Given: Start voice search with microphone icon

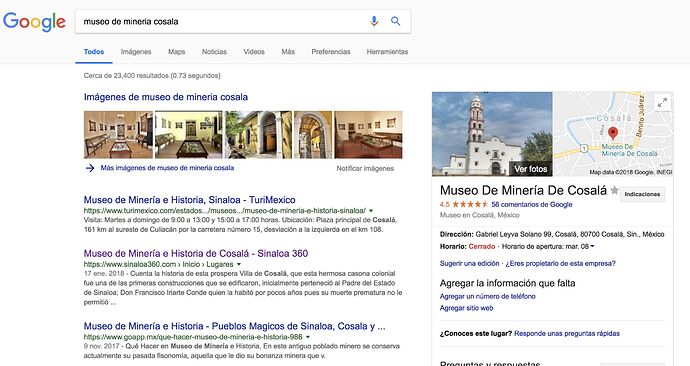Looking at the screenshot, I should (x=374, y=21).
